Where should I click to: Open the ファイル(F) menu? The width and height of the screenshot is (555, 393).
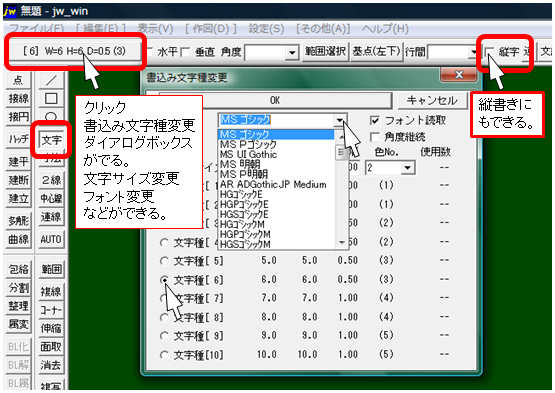tap(36, 28)
